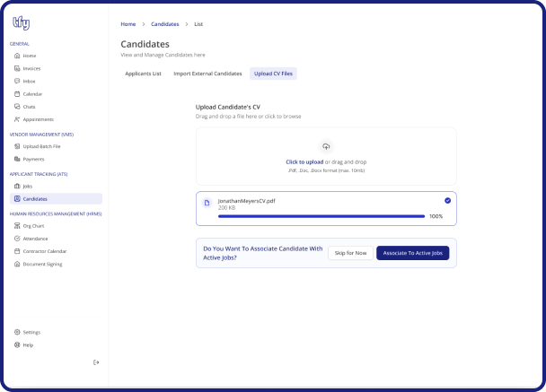This screenshot has height=392, width=546.
Task: Click the Appointments sidebar icon
Action: pos(17,119)
